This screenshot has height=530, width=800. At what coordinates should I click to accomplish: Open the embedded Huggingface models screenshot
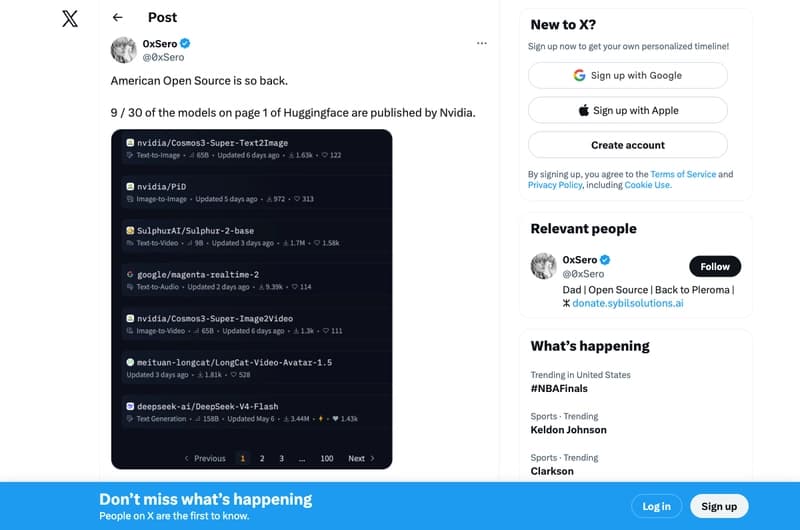252,299
